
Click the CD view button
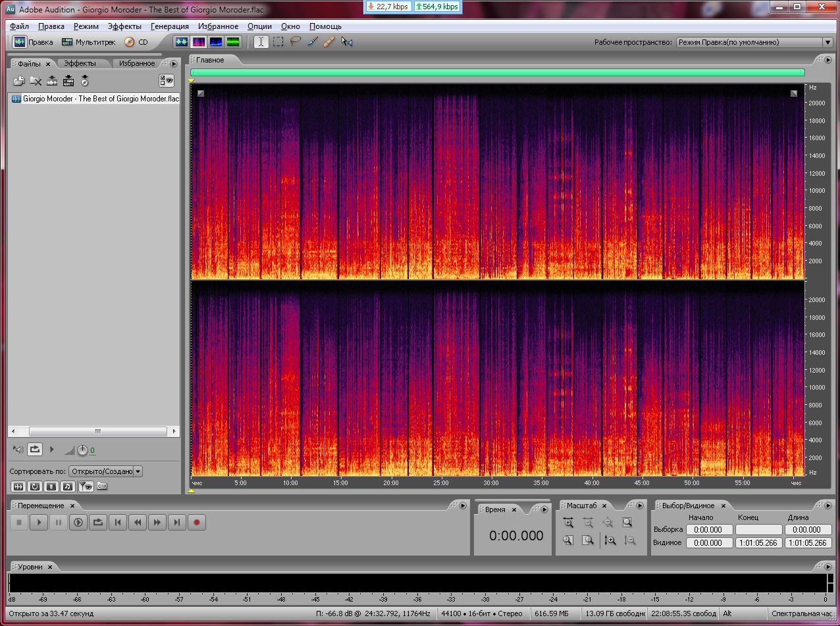click(x=136, y=42)
